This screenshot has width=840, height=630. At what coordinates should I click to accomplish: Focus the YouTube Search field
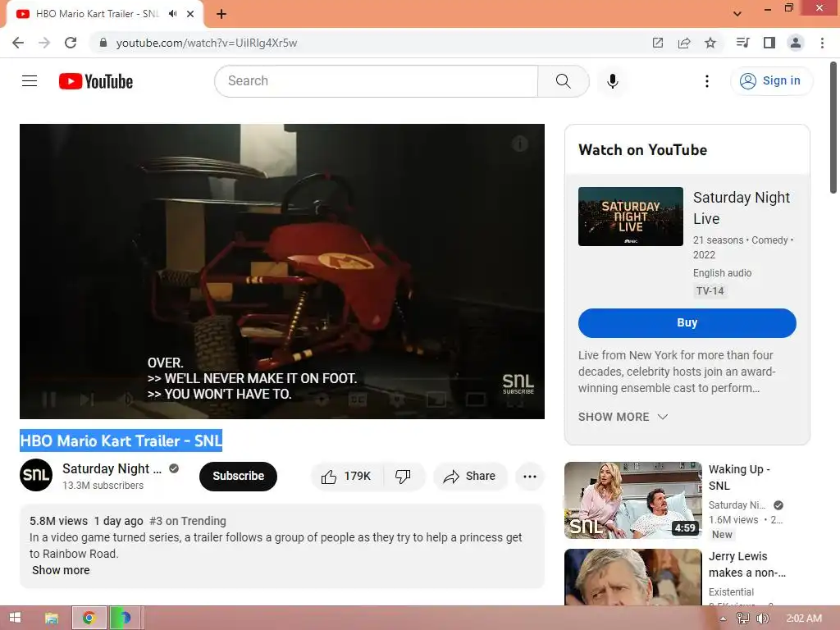tap(376, 81)
